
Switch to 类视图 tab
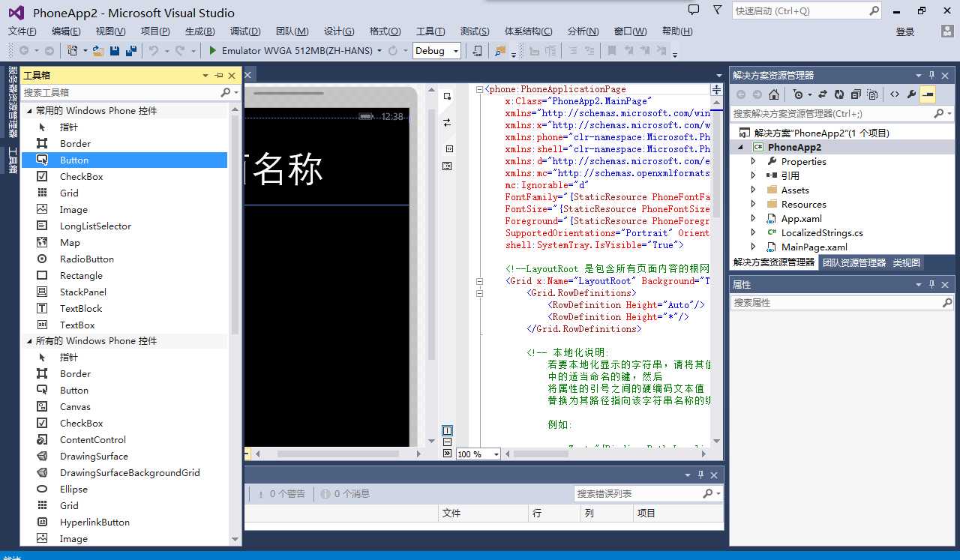point(906,262)
